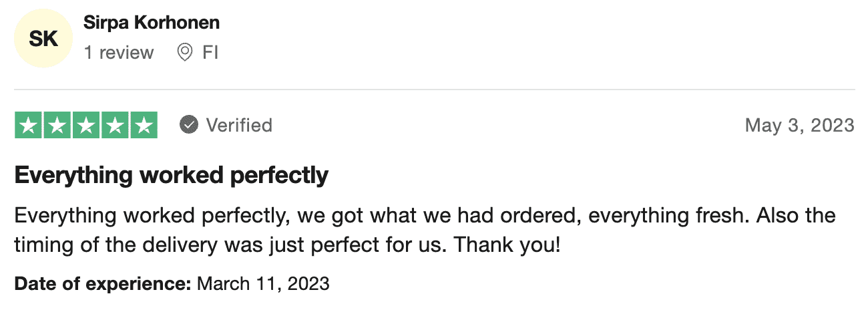Select the second green star
Screen dimensions: 868x310
point(57,125)
